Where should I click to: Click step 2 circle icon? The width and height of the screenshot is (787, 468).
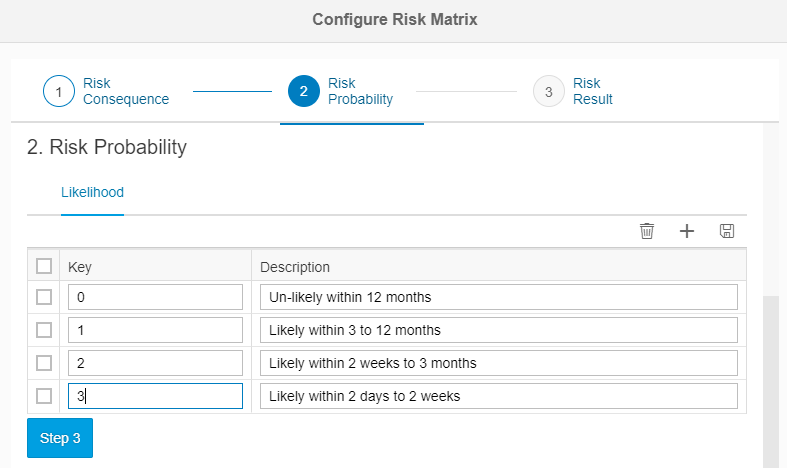click(304, 92)
